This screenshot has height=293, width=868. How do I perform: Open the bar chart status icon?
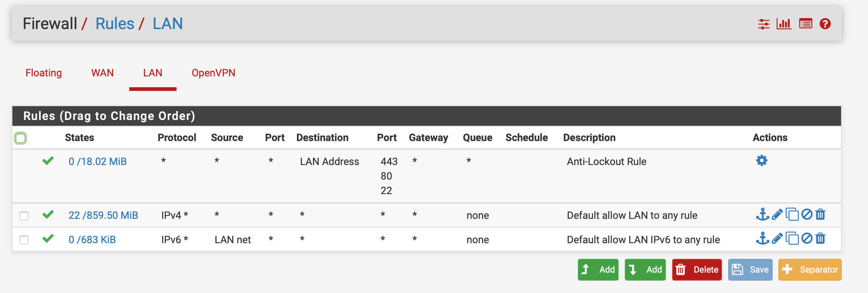pos(784,24)
